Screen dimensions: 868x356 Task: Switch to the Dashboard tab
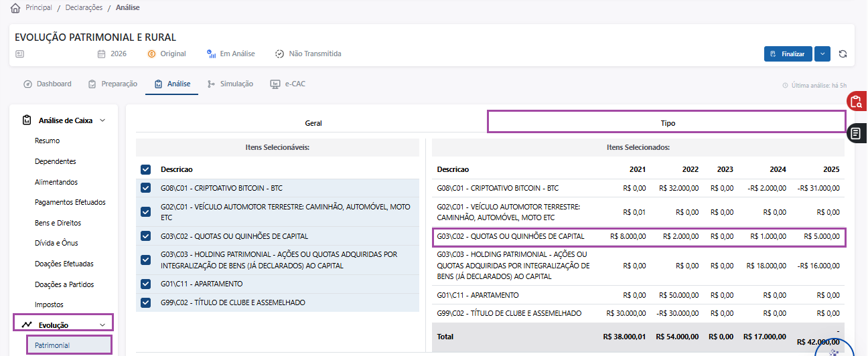pos(47,84)
